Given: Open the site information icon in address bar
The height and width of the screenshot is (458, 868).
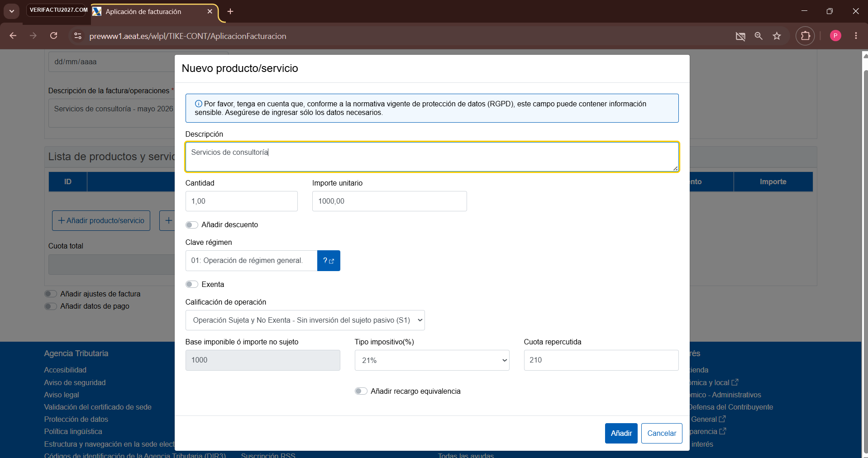Looking at the screenshot, I should (x=78, y=36).
